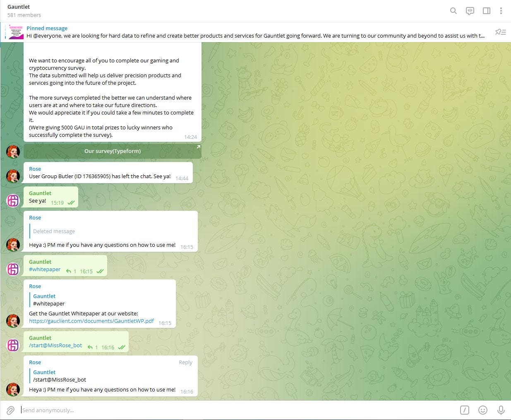The width and height of the screenshot is (511, 420).
Task: Open Rose avatar beside Deleted message reply
Action: pos(13,245)
